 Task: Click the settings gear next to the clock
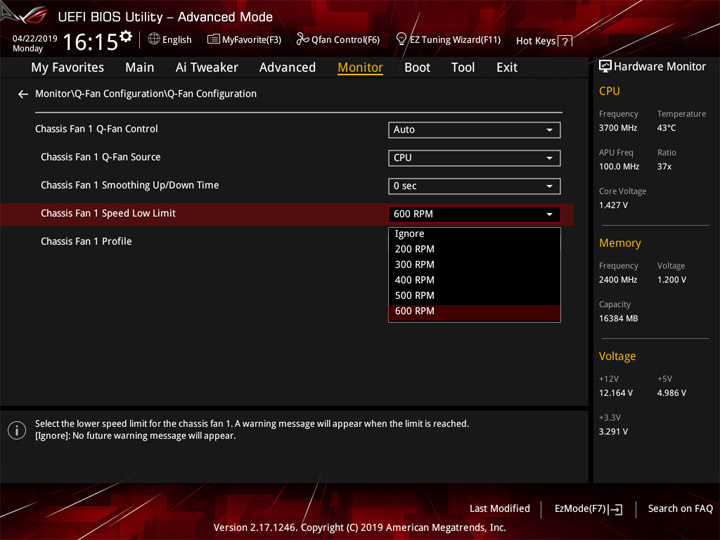126,36
